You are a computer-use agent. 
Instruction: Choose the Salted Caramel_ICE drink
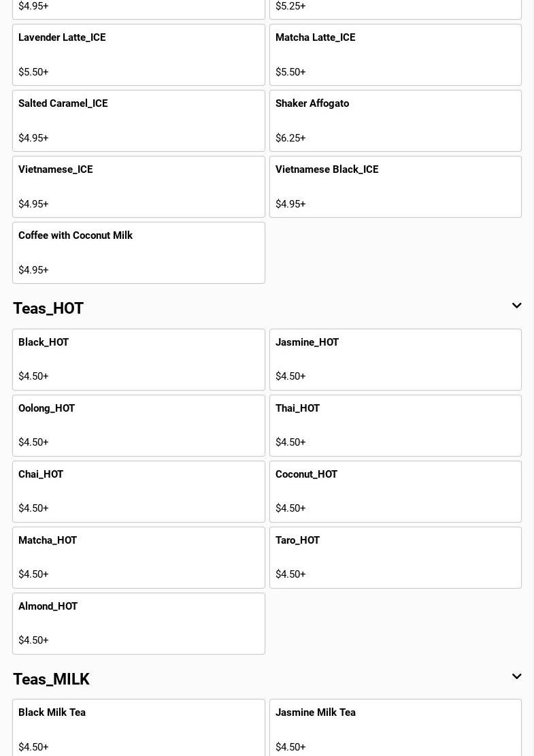point(139,121)
